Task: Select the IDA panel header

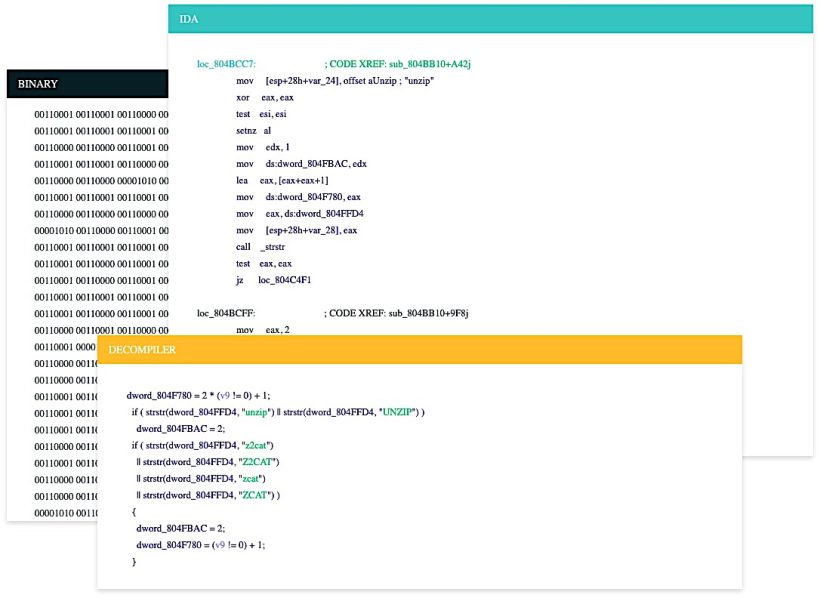Action: (189, 18)
